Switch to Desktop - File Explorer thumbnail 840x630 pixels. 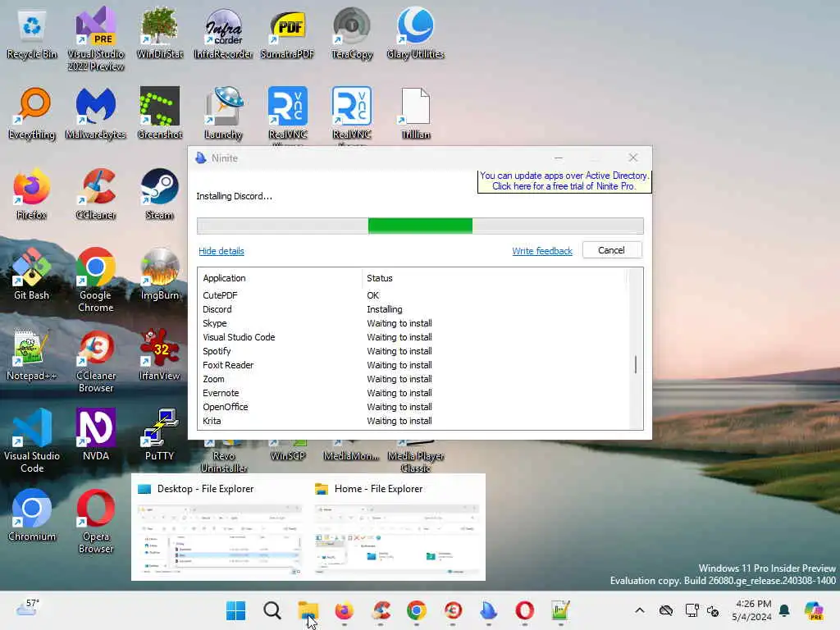point(220,527)
